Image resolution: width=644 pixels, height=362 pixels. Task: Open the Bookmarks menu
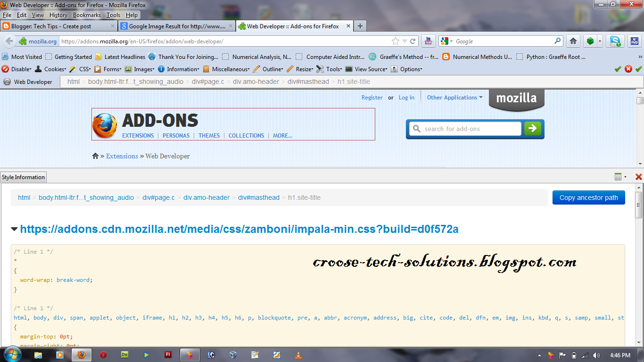87,15
